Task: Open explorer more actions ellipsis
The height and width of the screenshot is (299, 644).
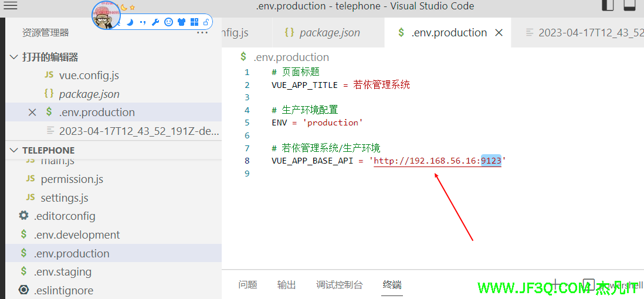Action: 202,33
